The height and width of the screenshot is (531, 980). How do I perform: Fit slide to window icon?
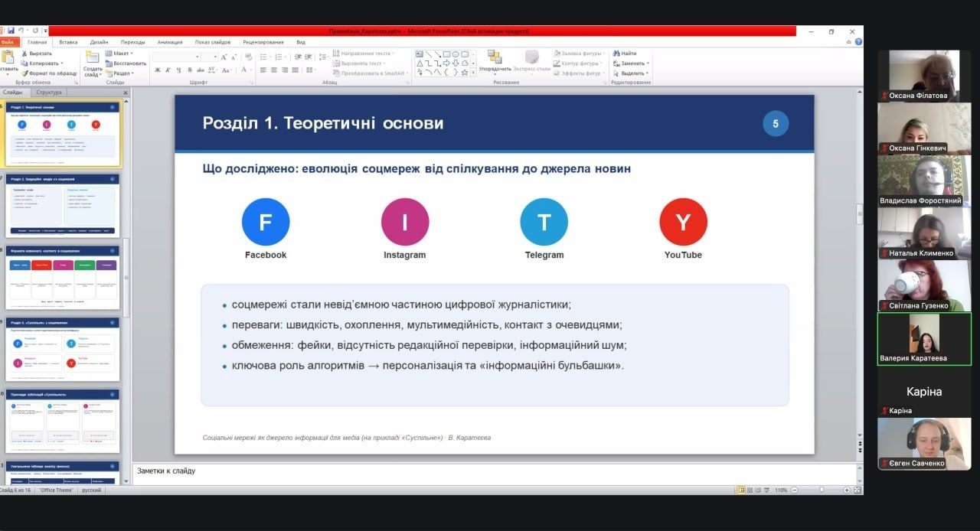point(857,490)
